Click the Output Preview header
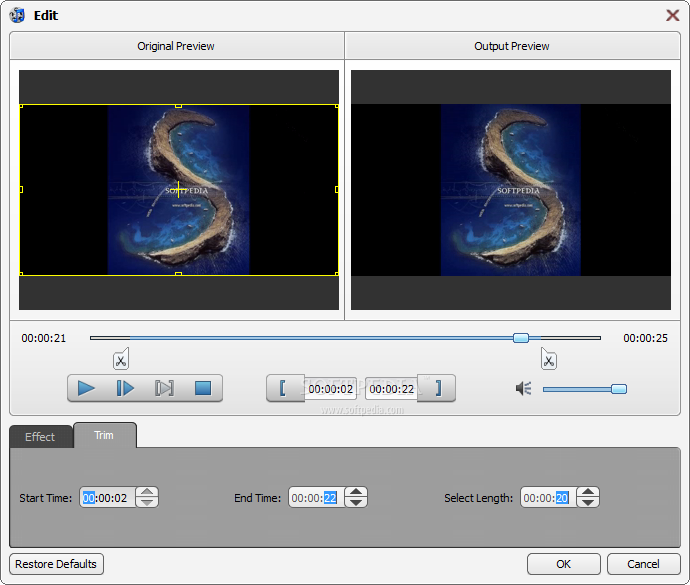 [512, 46]
